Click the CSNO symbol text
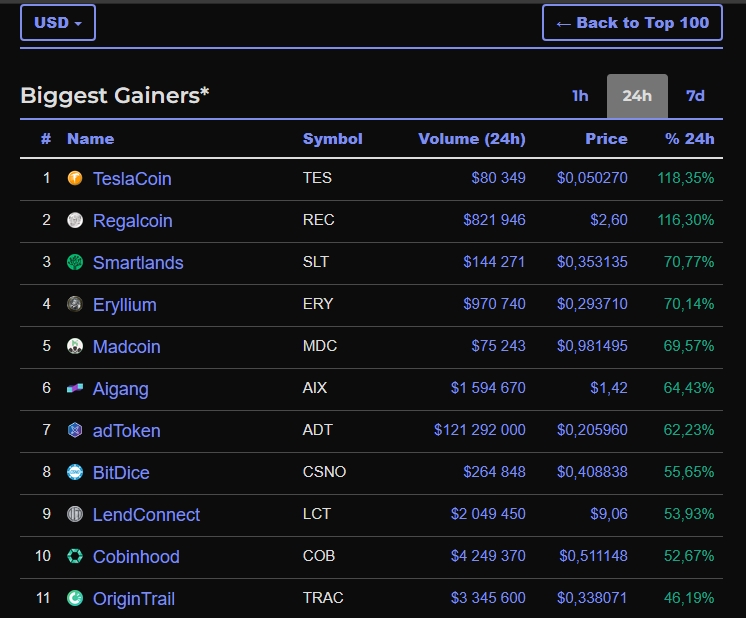Screen dimensions: 746x618 pyautogui.click(x=324, y=471)
